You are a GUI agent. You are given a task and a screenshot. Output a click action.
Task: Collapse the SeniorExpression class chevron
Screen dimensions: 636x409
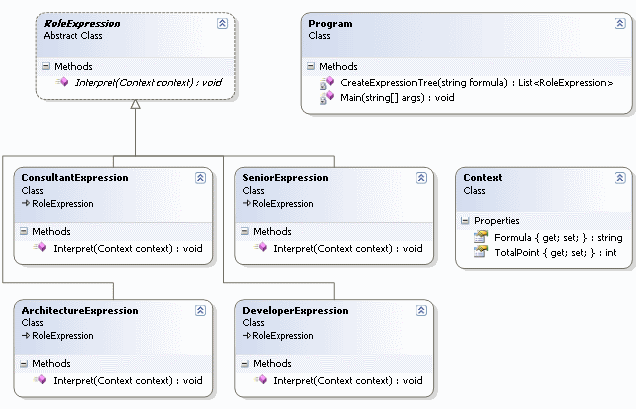pyautogui.click(x=421, y=177)
